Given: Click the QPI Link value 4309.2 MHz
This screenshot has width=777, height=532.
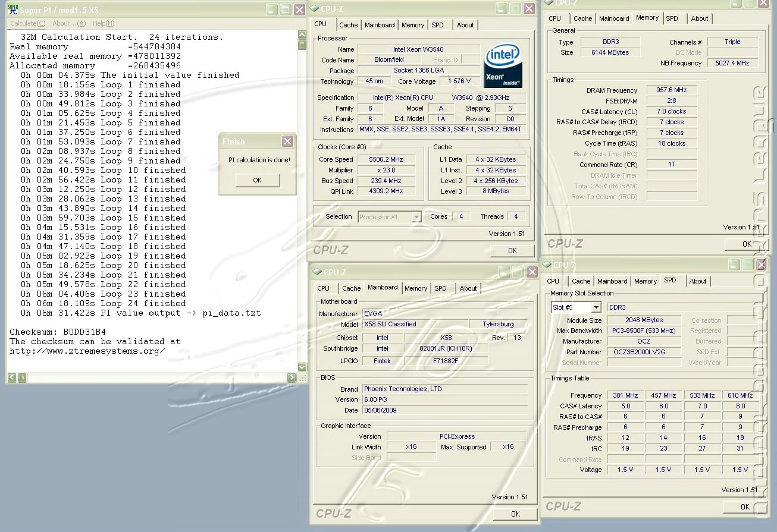Looking at the screenshot, I should click(386, 191).
